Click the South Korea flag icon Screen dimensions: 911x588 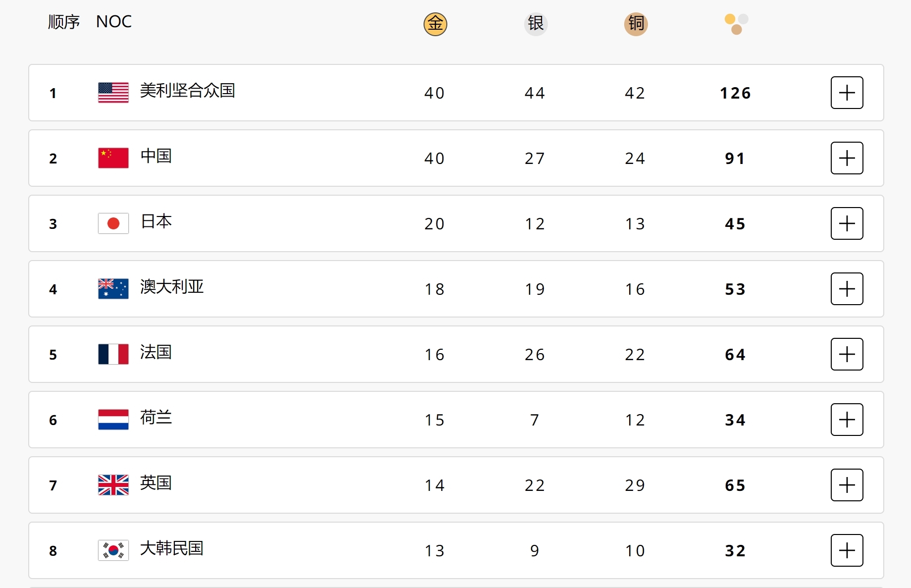pyautogui.click(x=113, y=550)
